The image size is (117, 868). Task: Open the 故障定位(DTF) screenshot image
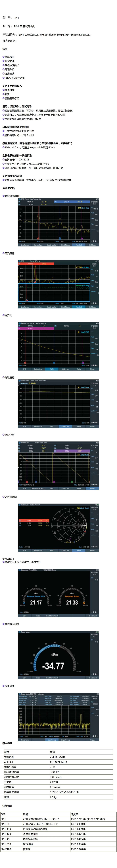[x=59, y=222]
